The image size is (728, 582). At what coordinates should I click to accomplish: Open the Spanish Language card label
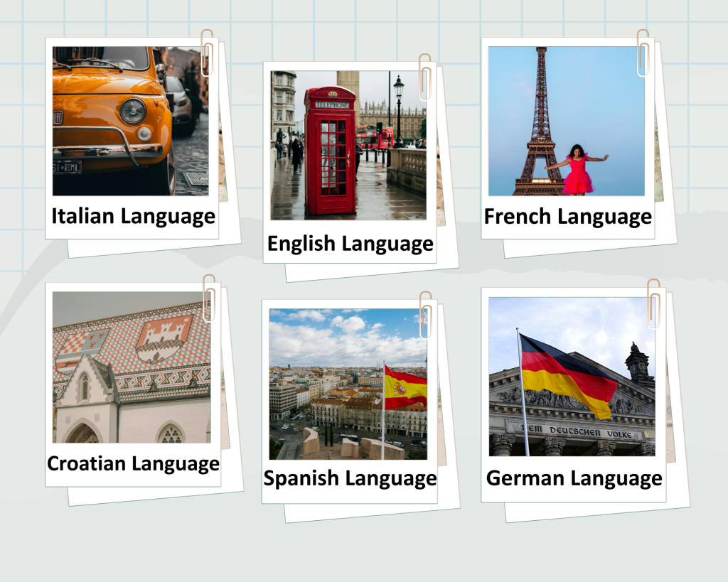tap(350, 478)
